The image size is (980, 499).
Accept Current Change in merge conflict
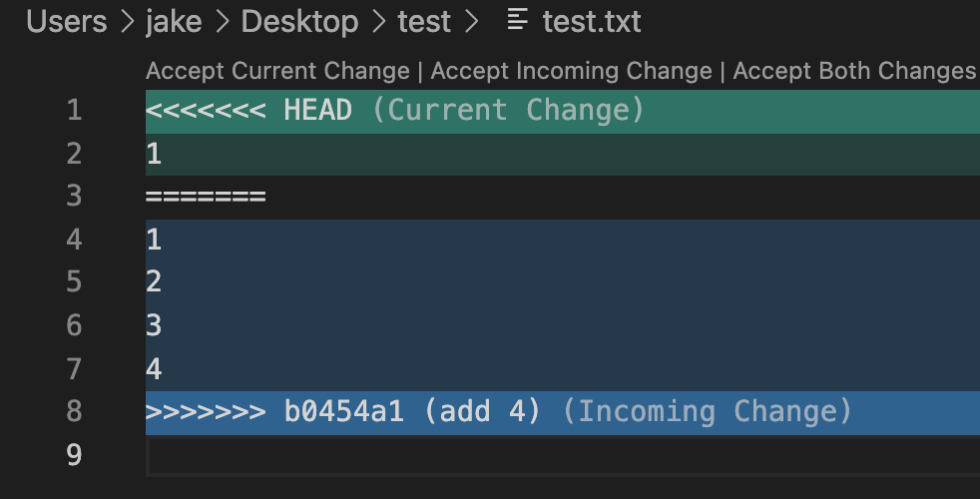(277, 71)
